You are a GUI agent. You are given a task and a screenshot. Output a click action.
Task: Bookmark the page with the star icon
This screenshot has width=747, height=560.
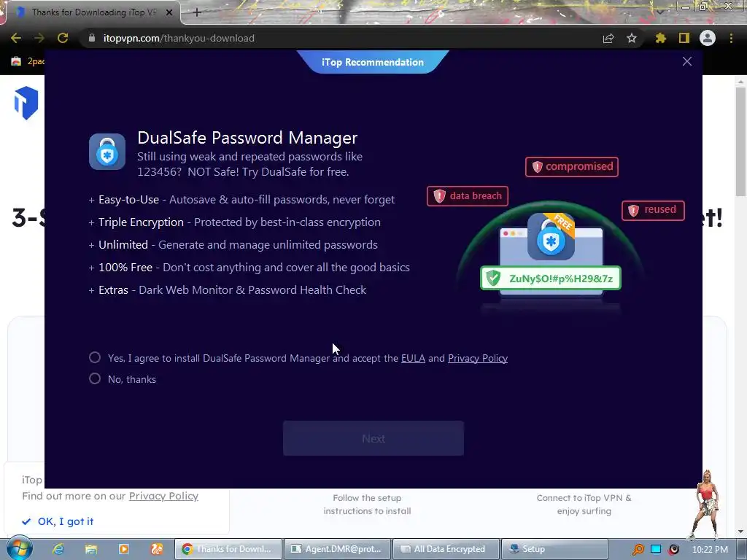(x=632, y=38)
